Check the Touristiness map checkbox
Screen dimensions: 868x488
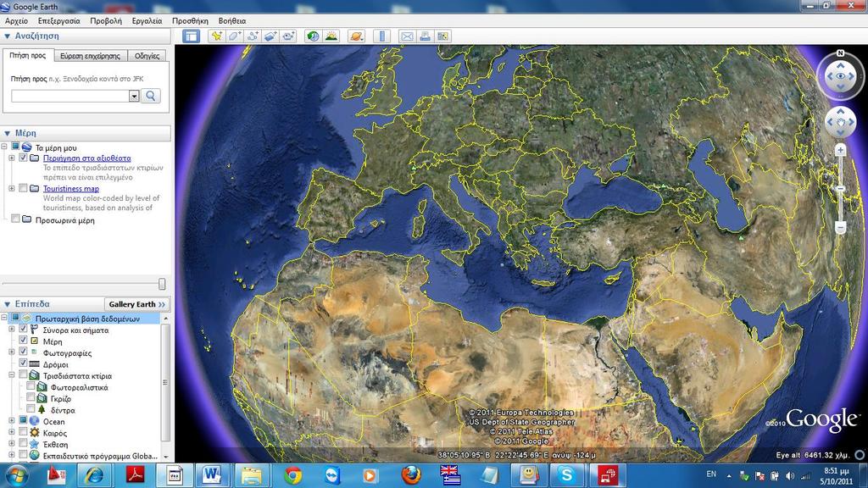coord(23,188)
